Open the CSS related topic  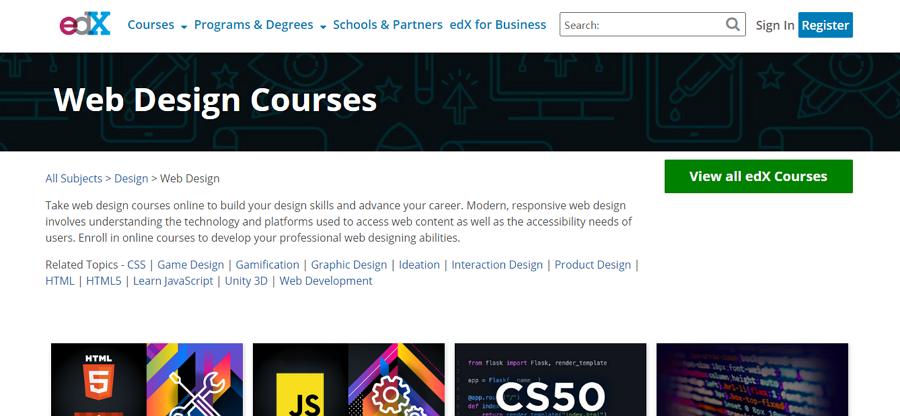(x=136, y=265)
